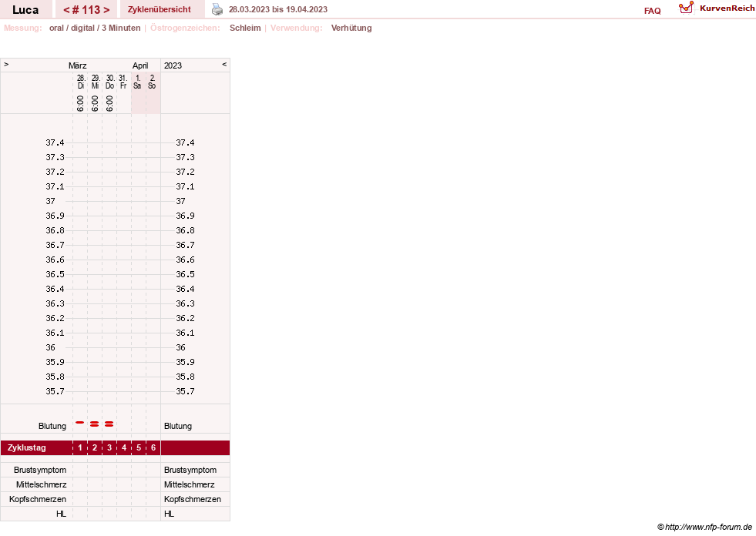Click the nfp-forum.de copyright link

pos(704,527)
